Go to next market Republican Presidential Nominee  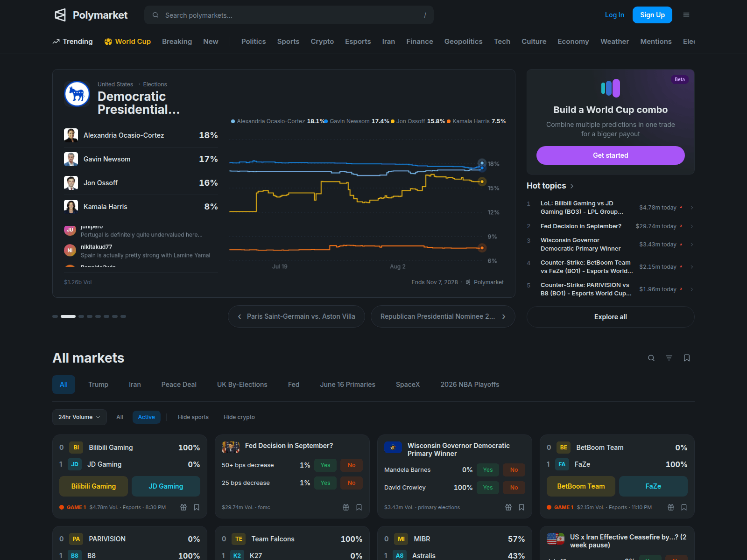(x=443, y=316)
